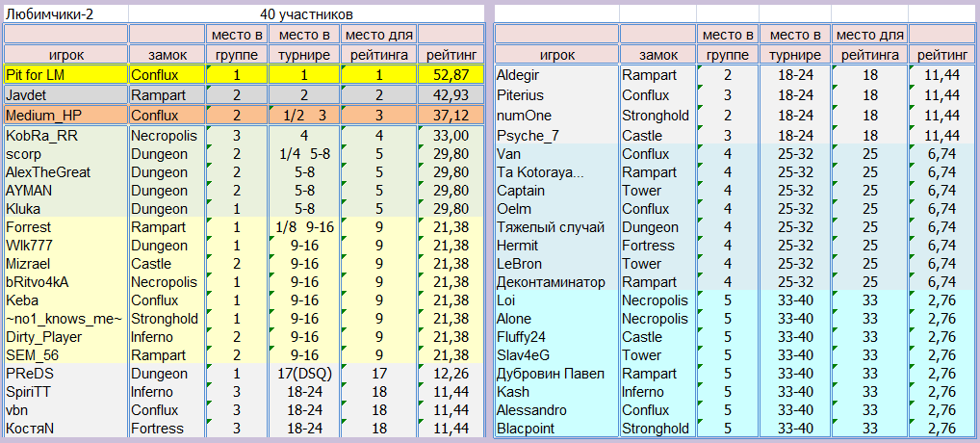The height and width of the screenshot is (443, 980).
Task: Select 'Necropolis' castle in KobRa_RR row
Action: (x=167, y=136)
